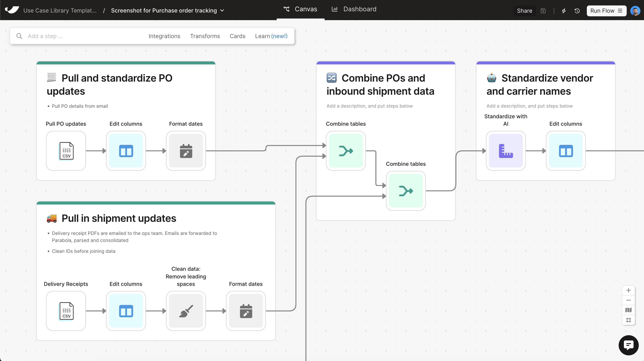Expand the flow name dropdown chevron
The width and height of the screenshot is (644, 361).
click(x=222, y=10)
